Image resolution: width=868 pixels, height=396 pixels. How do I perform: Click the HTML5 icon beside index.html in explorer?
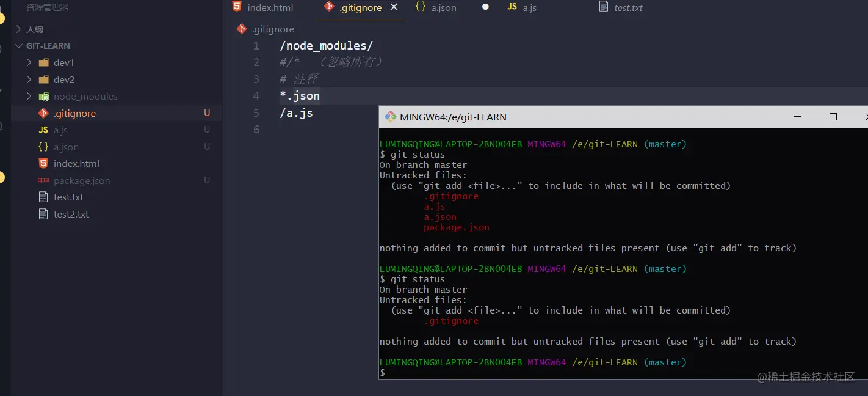point(43,163)
